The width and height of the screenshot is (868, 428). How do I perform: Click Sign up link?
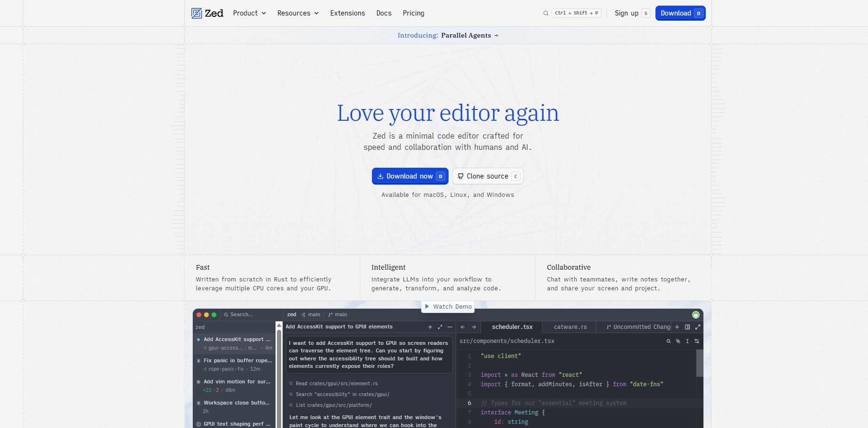[x=632, y=13]
